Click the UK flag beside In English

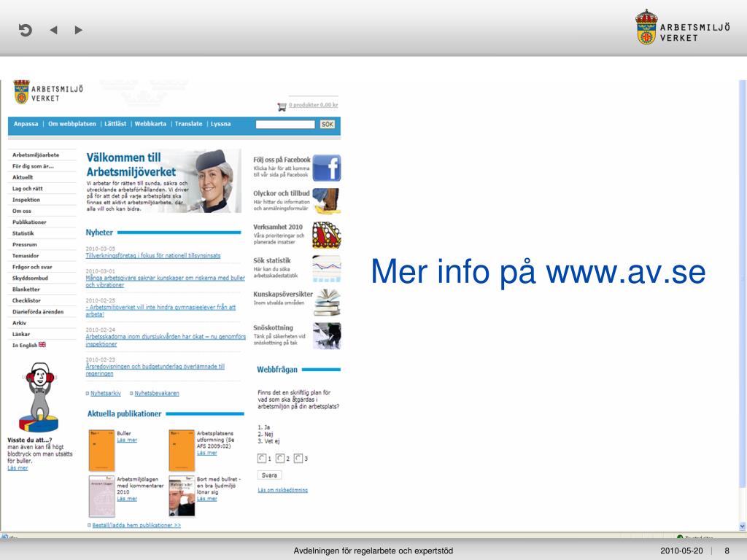click(42, 344)
